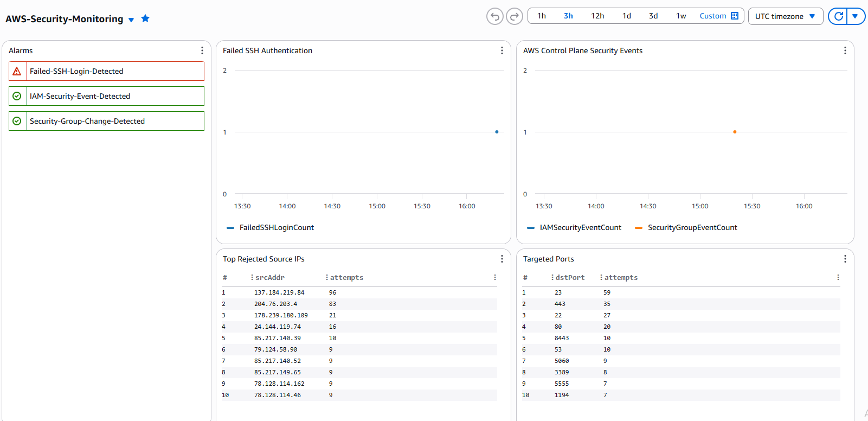The width and height of the screenshot is (868, 421).
Task: Toggle the FailedSSHLoginCount legend series
Action: tap(270, 228)
